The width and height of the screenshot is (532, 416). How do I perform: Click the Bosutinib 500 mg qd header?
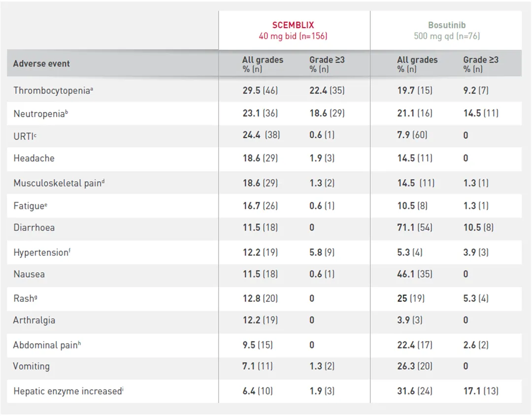(446, 30)
